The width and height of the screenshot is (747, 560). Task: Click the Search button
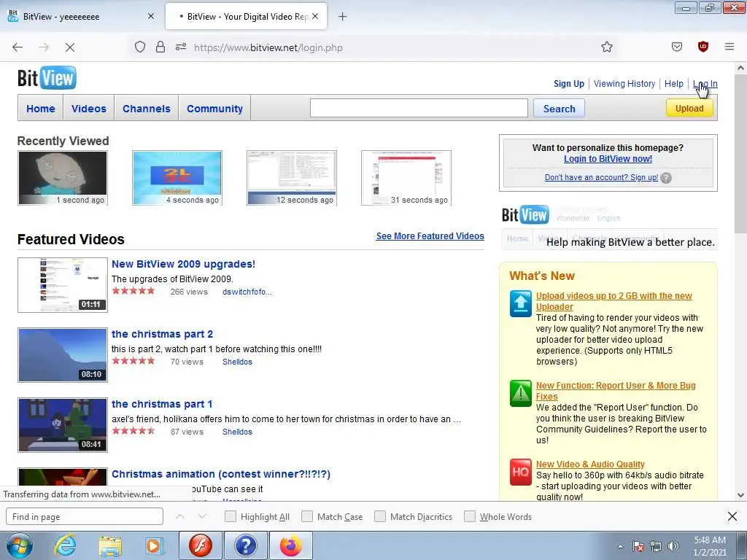coord(560,109)
